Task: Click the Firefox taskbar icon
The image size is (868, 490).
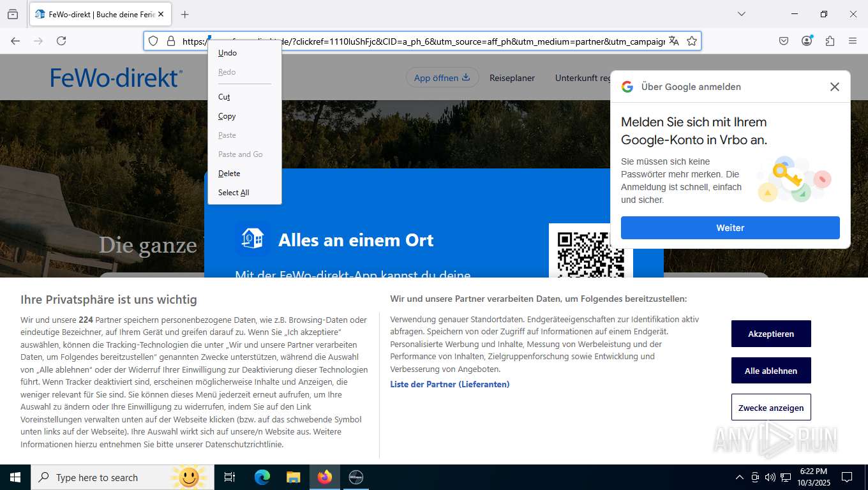Action: (x=325, y=477)
